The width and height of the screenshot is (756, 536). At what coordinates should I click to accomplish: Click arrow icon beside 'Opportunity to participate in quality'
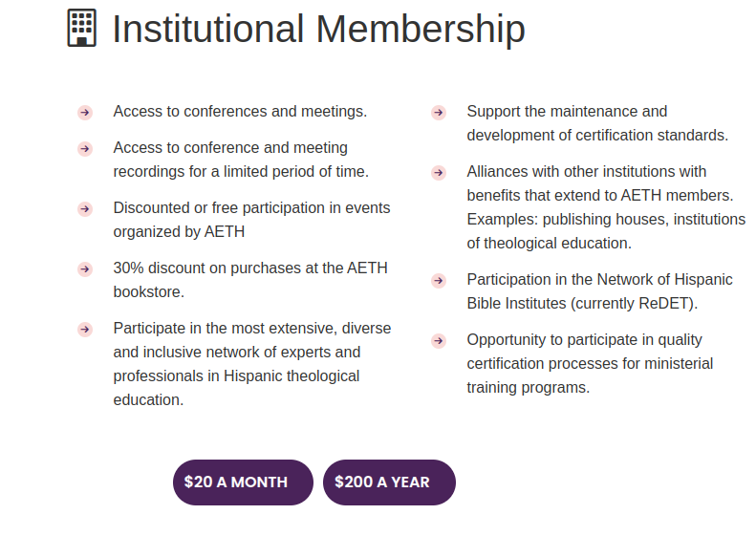[439, 341]
